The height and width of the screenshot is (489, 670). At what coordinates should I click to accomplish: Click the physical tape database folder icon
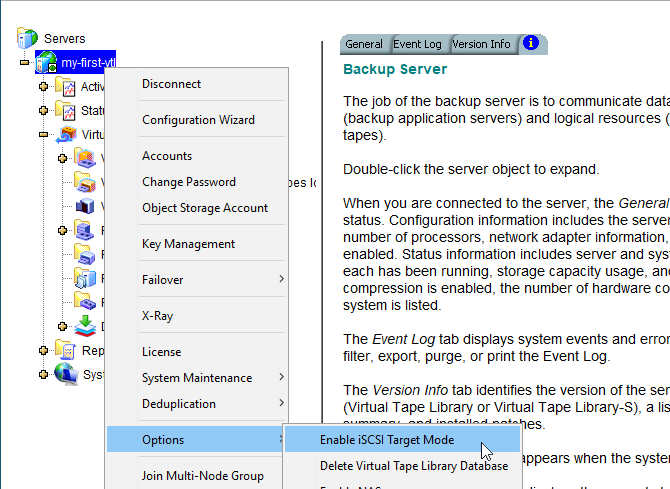coord(85,302)
